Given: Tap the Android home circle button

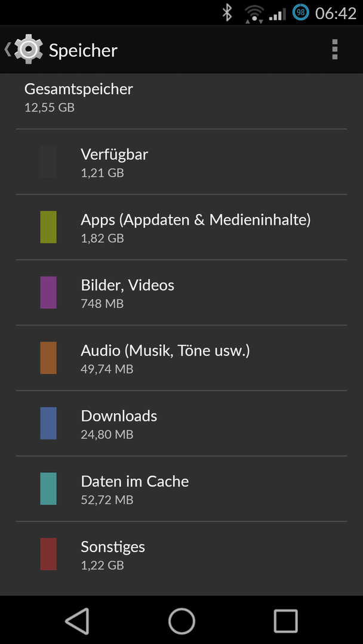Looking at the screenshot, I should [x=181, y=621].
